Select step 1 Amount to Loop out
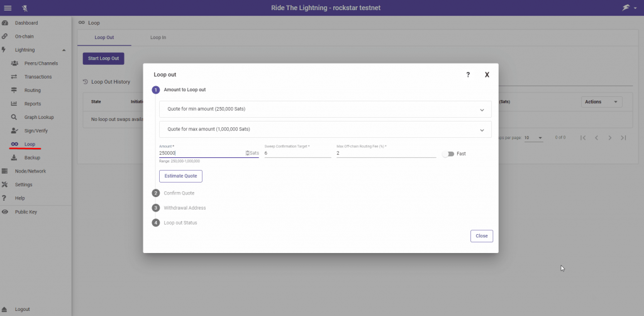Image resolution: width=644 pixels, height=316 pixels. pos(179,89)
